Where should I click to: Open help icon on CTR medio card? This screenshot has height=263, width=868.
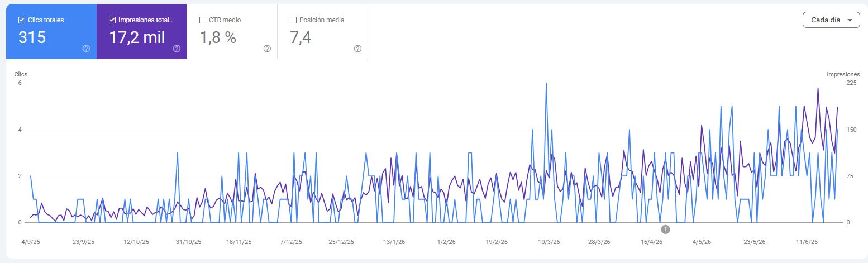[x=267, y=49]
